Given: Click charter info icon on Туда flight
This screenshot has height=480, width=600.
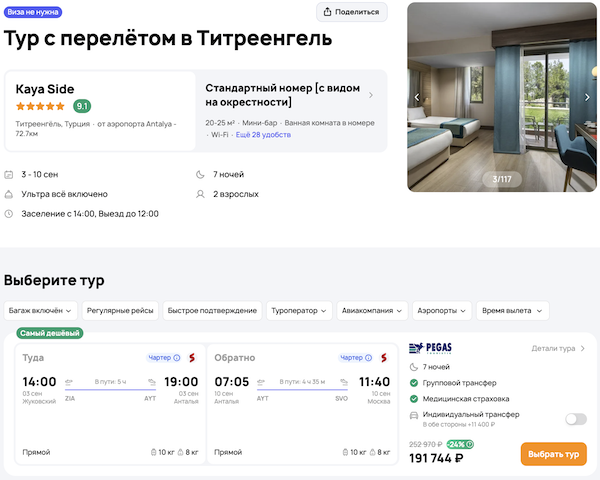Looking at the screenshot, I should click(x=177, y=357).
